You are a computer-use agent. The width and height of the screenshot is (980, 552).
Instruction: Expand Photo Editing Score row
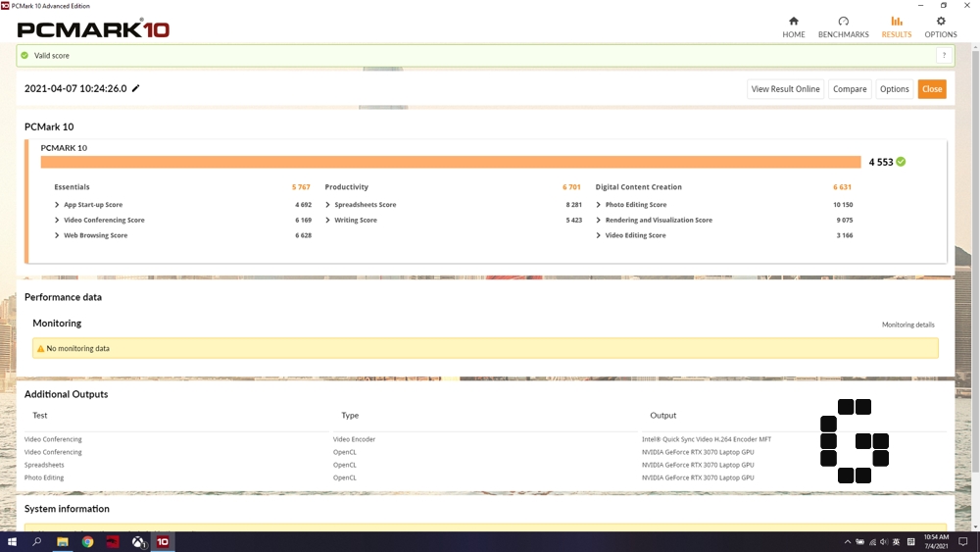[x=599, y=205]
